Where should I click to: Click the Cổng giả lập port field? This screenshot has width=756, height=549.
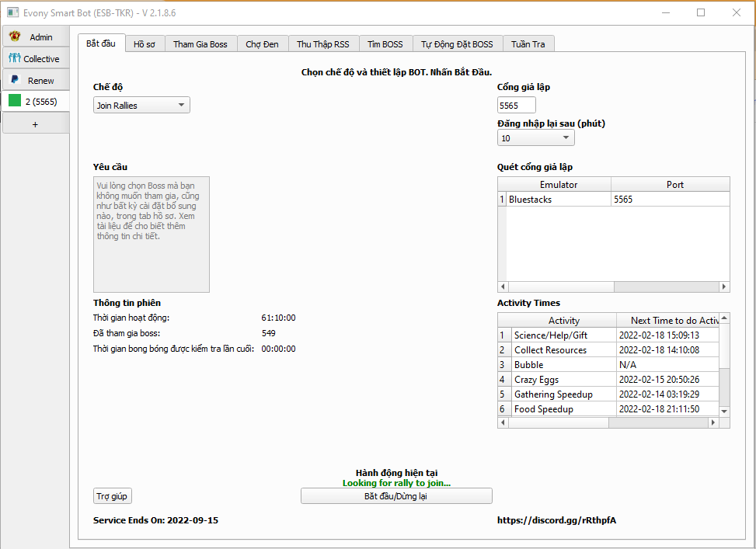click(516, 106)
